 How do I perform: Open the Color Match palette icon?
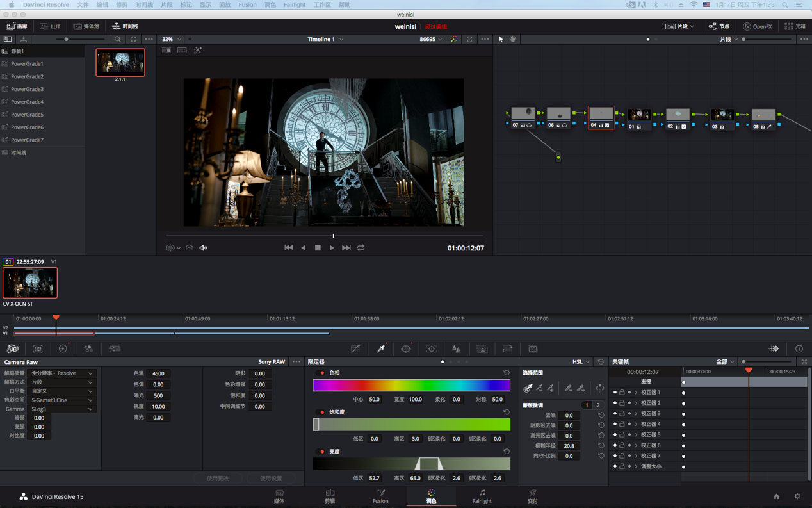(x=38, y=349)
